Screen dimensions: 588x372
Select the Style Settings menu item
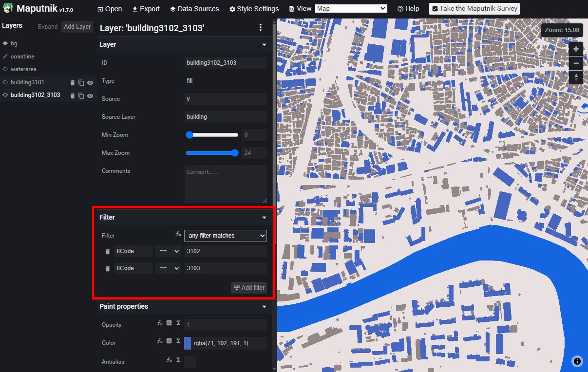tap(254, 9)
